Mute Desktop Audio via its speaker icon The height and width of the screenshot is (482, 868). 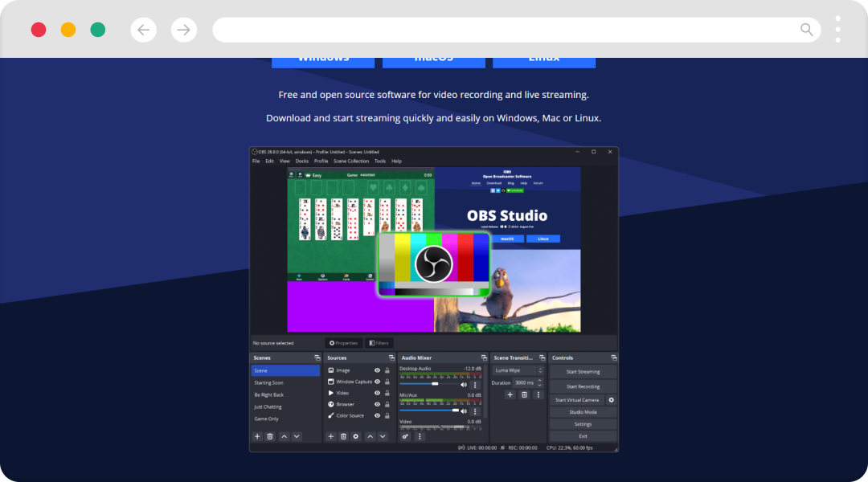pos(464,385)
